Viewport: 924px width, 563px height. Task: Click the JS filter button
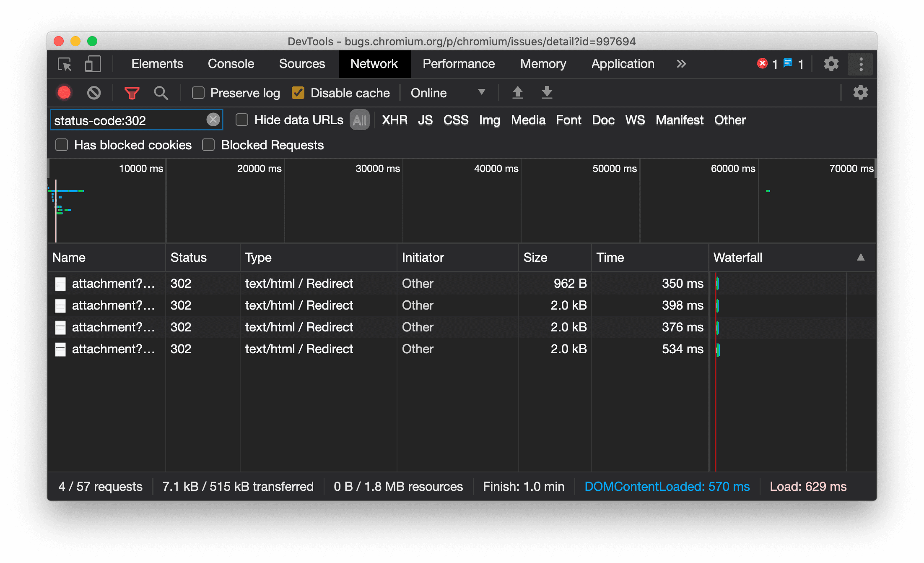coord(426,120)
